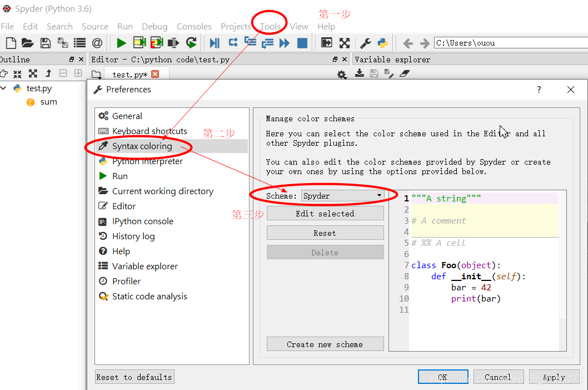This screenshot has width=588, height=390.
Task: Open the PYTHONPATH manager Python icon
Action: (x=382, y=43)
